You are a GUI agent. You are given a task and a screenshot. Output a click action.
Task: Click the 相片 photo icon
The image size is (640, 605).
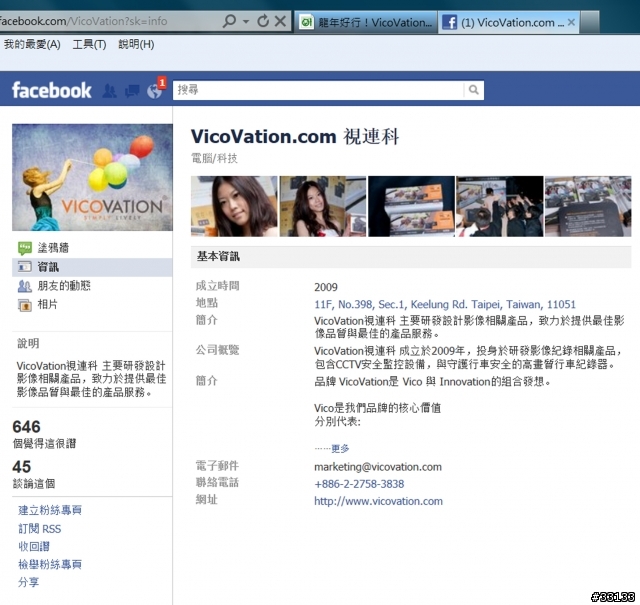pos(24,305)
